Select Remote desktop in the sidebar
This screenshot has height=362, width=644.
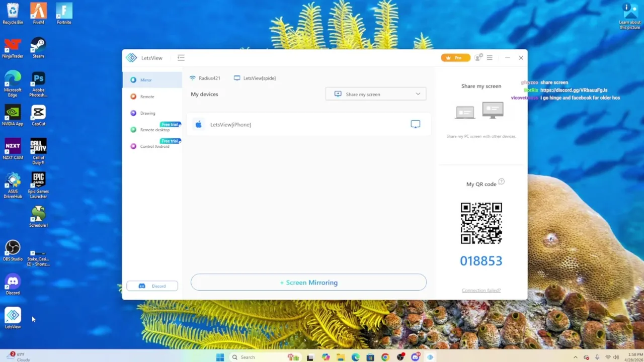click(152, 130)
